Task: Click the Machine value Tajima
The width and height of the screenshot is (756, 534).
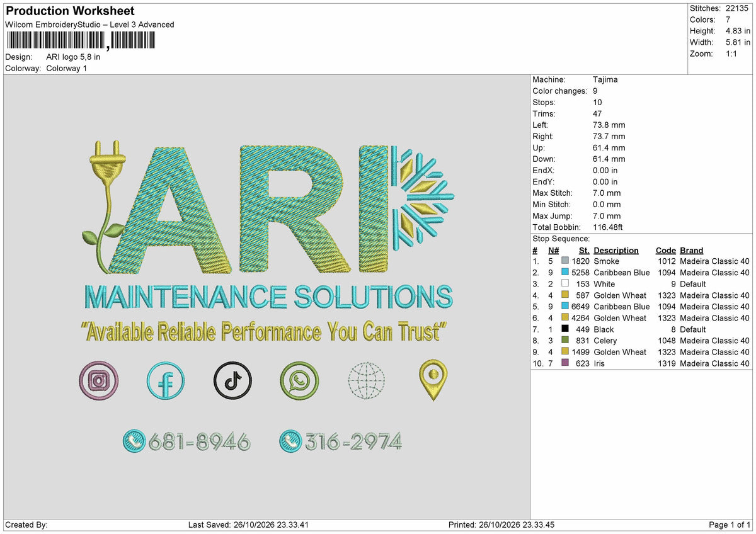Action: (x=605, y=80)
